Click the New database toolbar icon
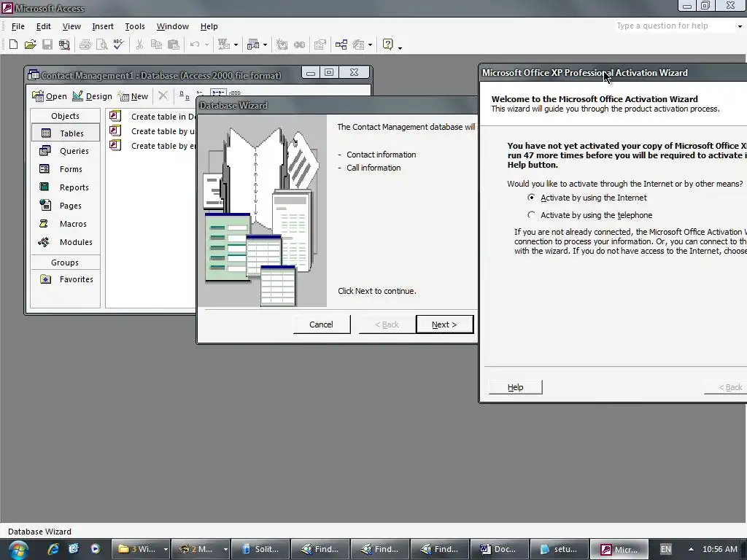This screenshot has height=560, width=747. coord(13,44)
